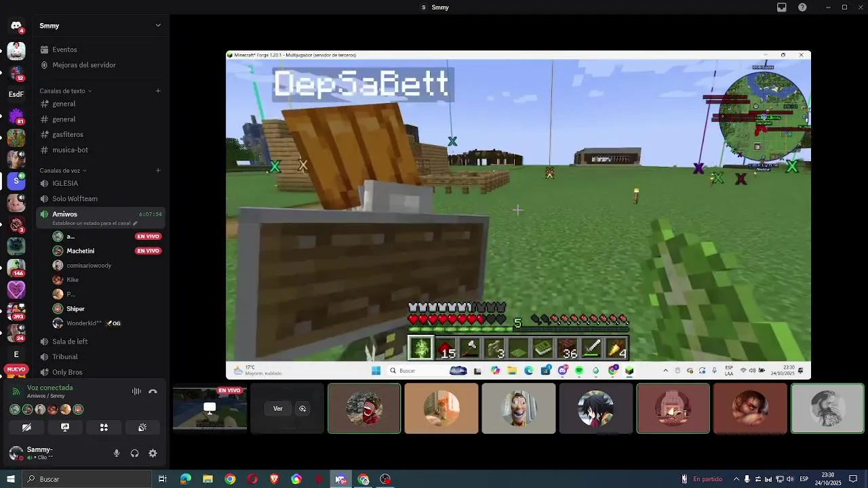Show hidden system tray icons
868x488 pixels.
point(736,479)
